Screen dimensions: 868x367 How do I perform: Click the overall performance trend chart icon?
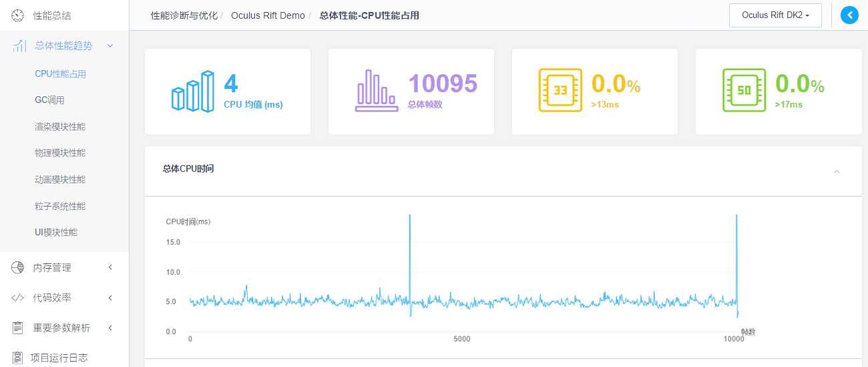(19, 46)
